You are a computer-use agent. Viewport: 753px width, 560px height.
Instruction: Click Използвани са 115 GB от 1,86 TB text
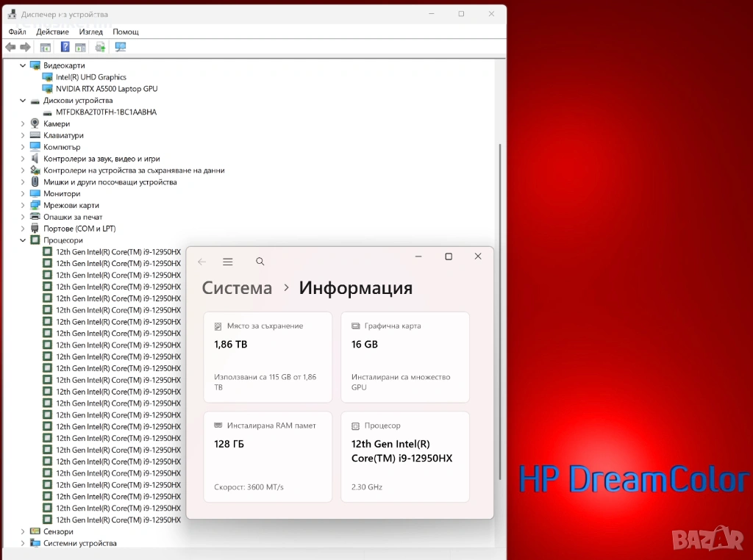tap(265, 382)
